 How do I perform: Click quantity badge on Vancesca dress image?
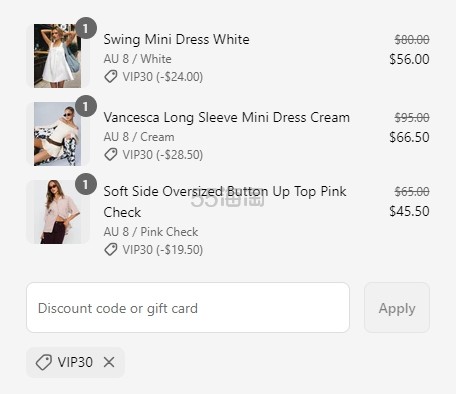click(x=86, y=106)
